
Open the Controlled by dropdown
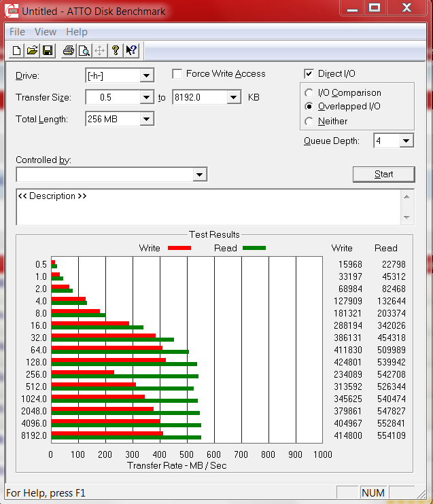coord(199,175)
